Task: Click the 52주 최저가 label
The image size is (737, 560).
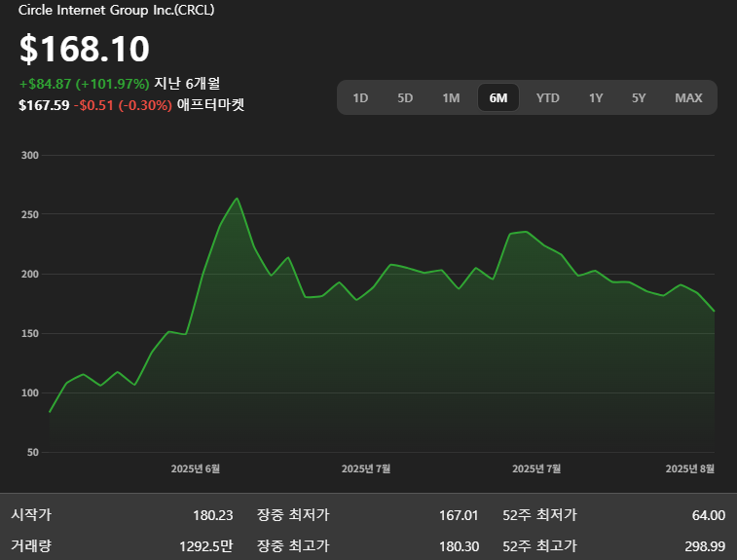Action: coord(539,514)
